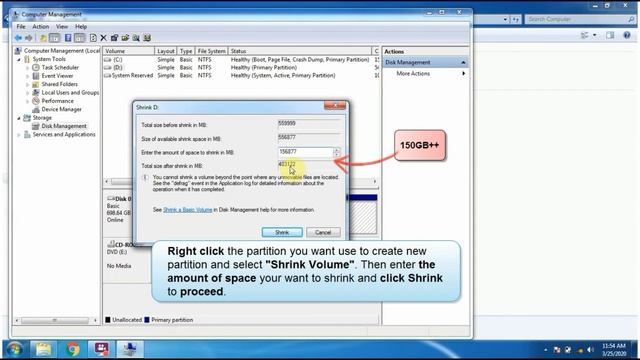Open File Explorer from the taskbar
This screenshot has height=360, width=640.
pos(43,349)
